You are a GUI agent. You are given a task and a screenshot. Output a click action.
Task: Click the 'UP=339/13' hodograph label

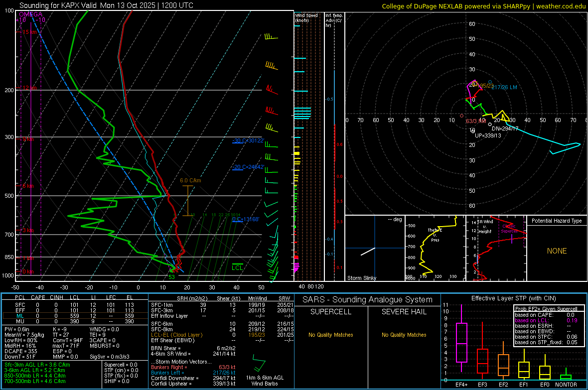pos(488,135)
